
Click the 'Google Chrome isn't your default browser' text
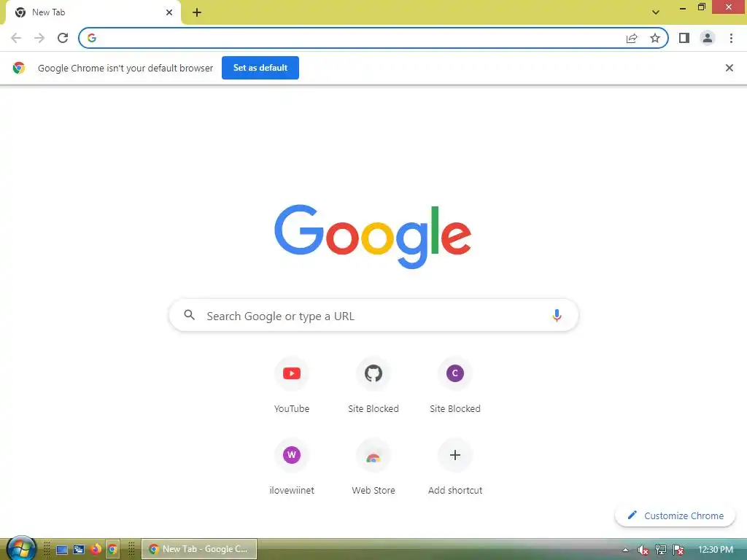125,68
